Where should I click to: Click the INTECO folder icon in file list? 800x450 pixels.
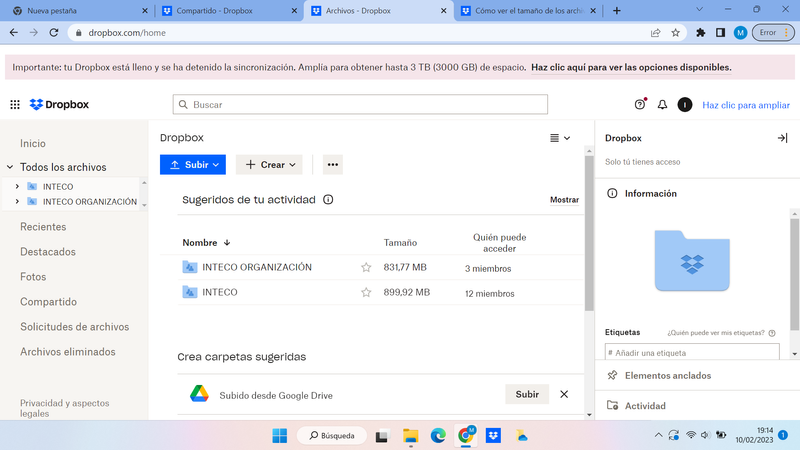(190, 292)
